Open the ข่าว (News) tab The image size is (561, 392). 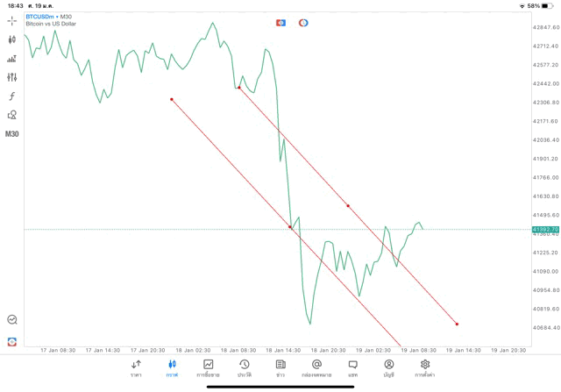coord(280,367)
